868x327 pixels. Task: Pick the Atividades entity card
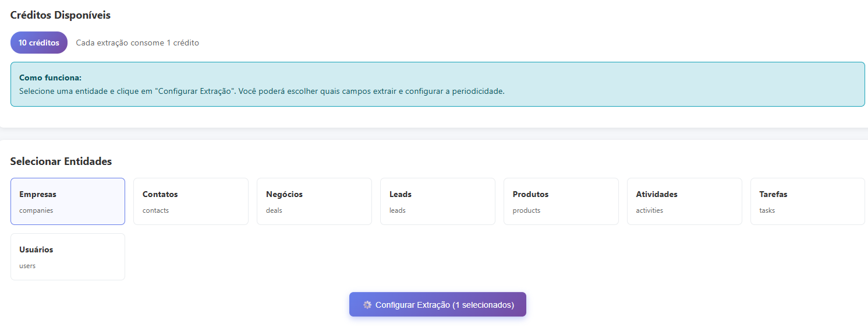(685, 201)
